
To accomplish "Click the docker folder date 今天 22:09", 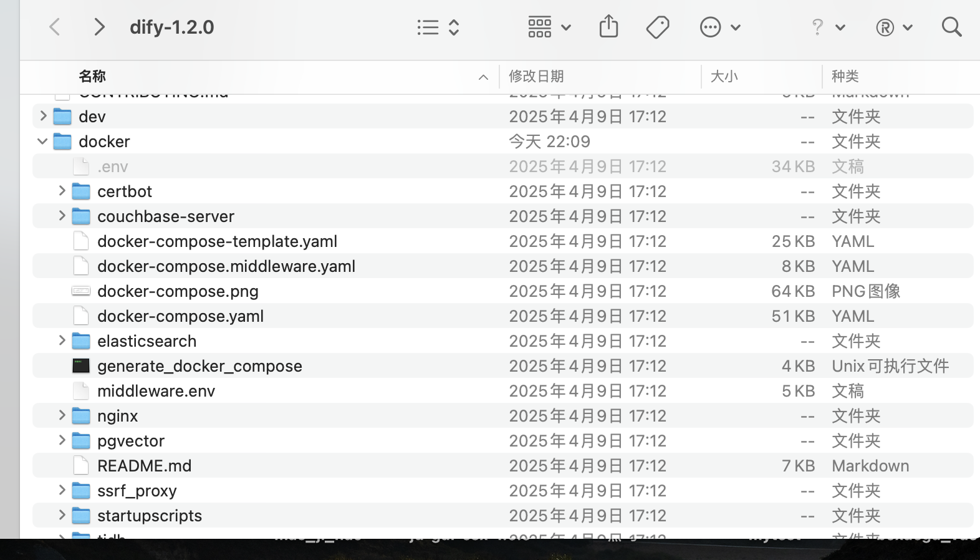I will pos(549,142).
